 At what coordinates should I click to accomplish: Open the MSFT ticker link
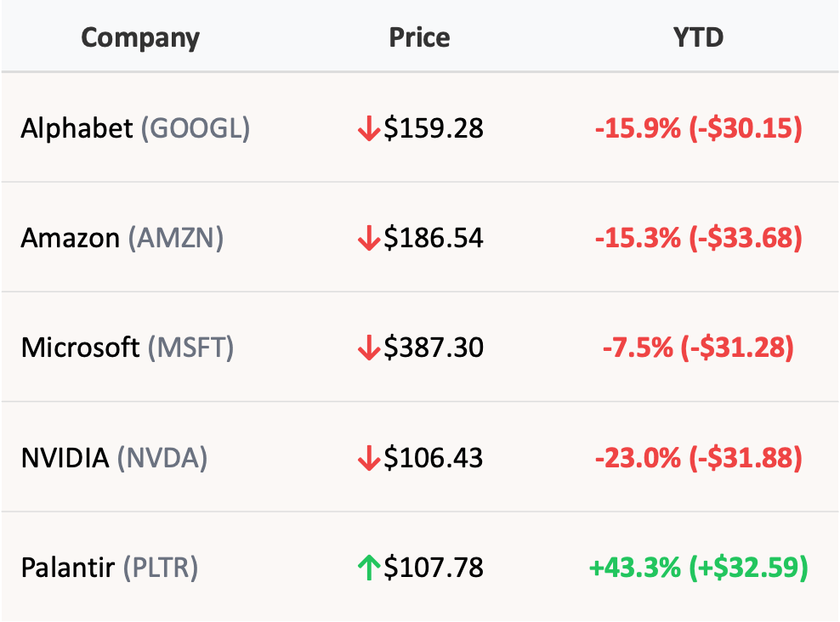tap(190, 348)
